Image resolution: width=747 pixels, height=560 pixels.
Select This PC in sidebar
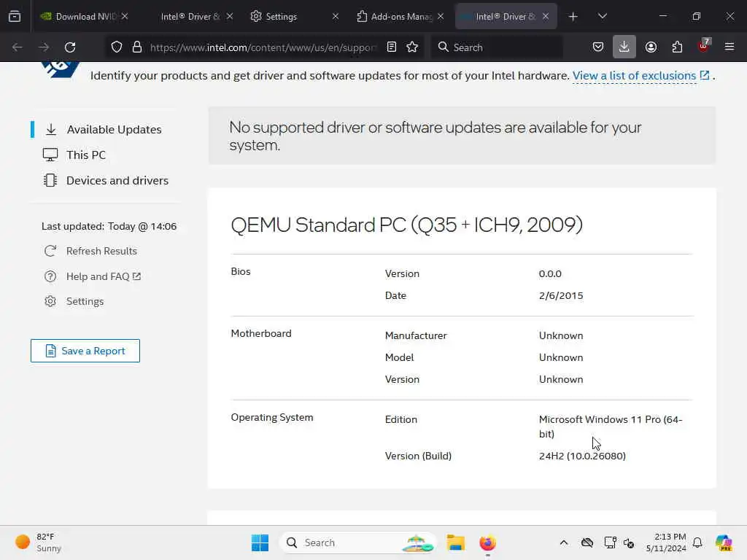tap(86, 155)
